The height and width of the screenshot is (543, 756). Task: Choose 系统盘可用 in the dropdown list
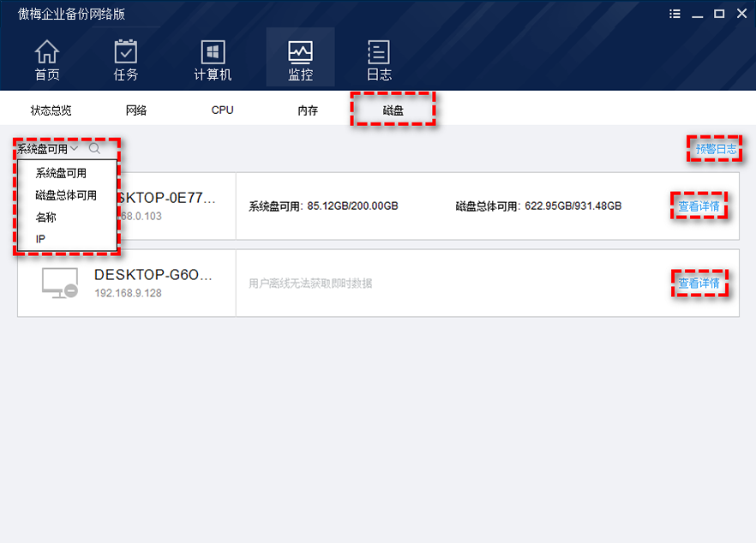click(61, 173)
